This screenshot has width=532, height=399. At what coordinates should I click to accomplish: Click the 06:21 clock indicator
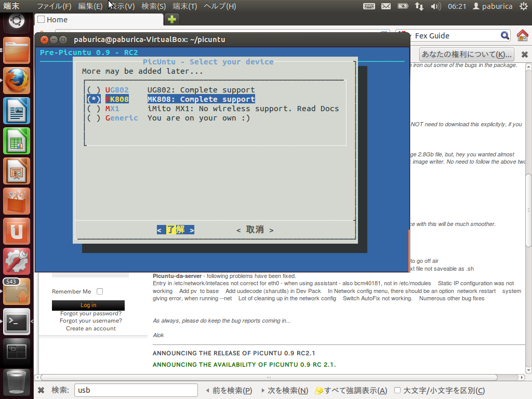point(457,6)
